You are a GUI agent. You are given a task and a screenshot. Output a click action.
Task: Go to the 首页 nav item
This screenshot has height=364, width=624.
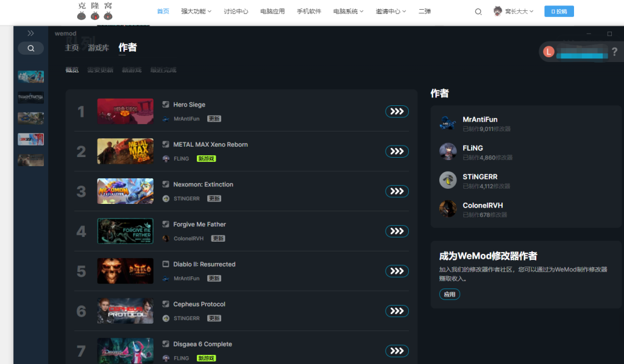point(163,12)
